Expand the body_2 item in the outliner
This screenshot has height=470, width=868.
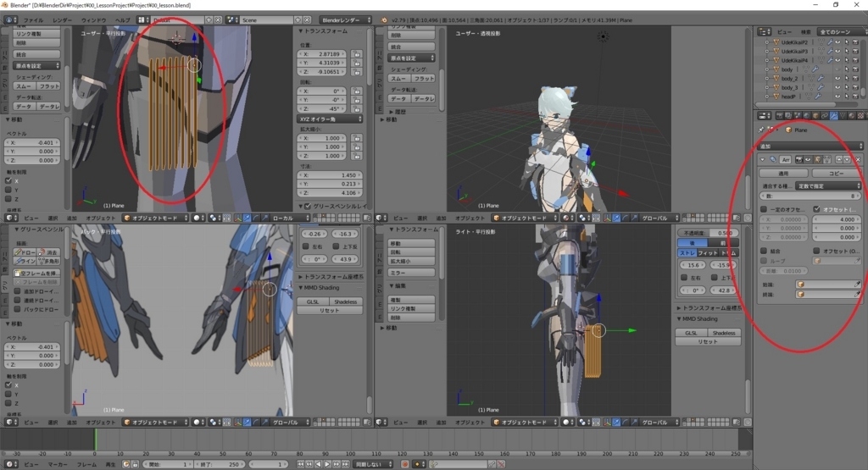point(766,79)
